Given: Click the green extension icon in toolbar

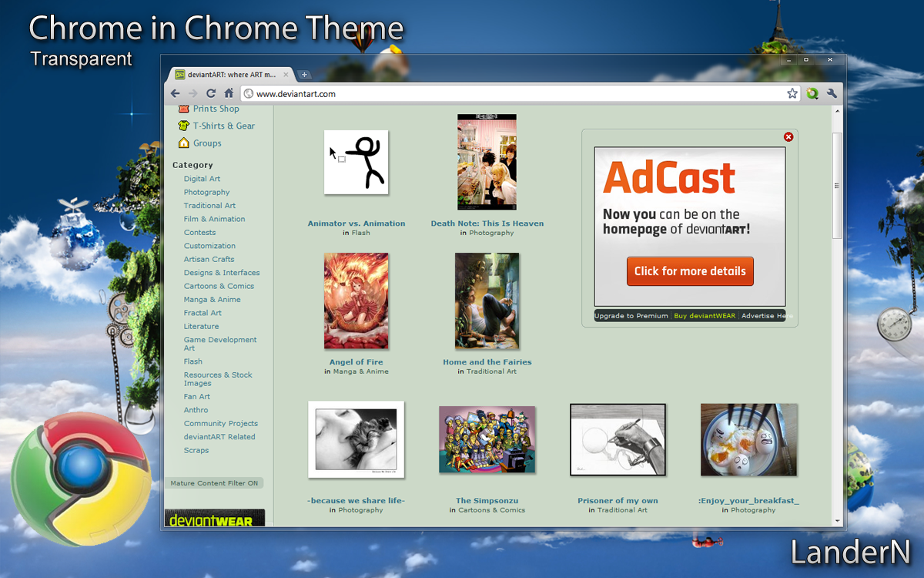Looking at the screenshot, I should click(812, 93).
